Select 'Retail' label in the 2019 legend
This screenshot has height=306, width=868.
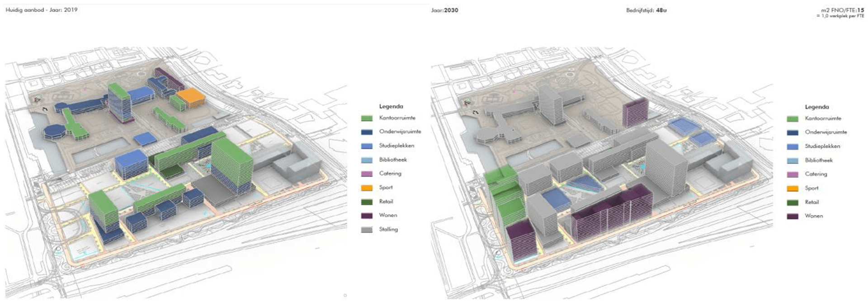click(x=386, y=201)
